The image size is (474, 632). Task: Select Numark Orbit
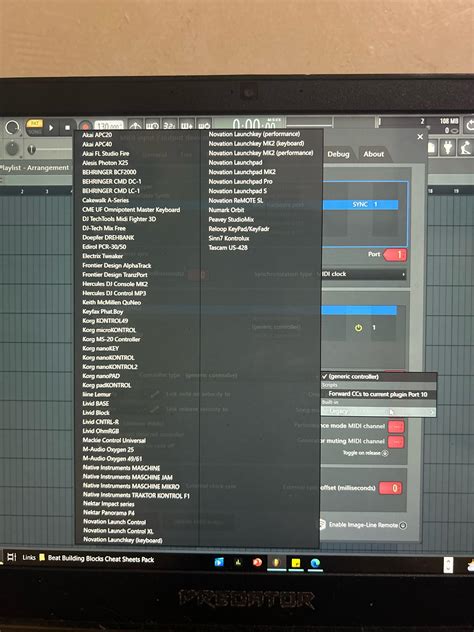tap(226, 210)
